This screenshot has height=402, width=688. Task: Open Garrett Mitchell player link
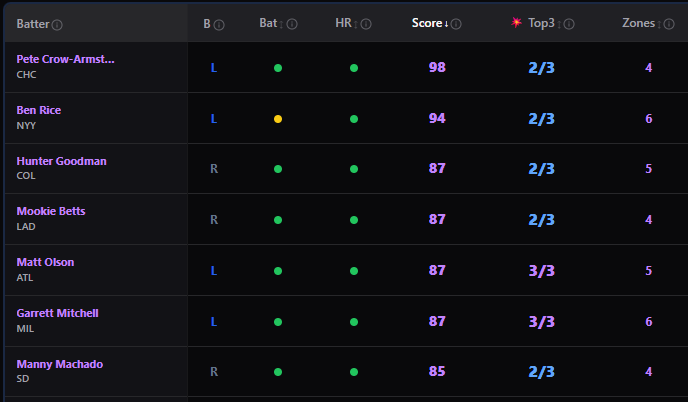(x=57, y=313)
